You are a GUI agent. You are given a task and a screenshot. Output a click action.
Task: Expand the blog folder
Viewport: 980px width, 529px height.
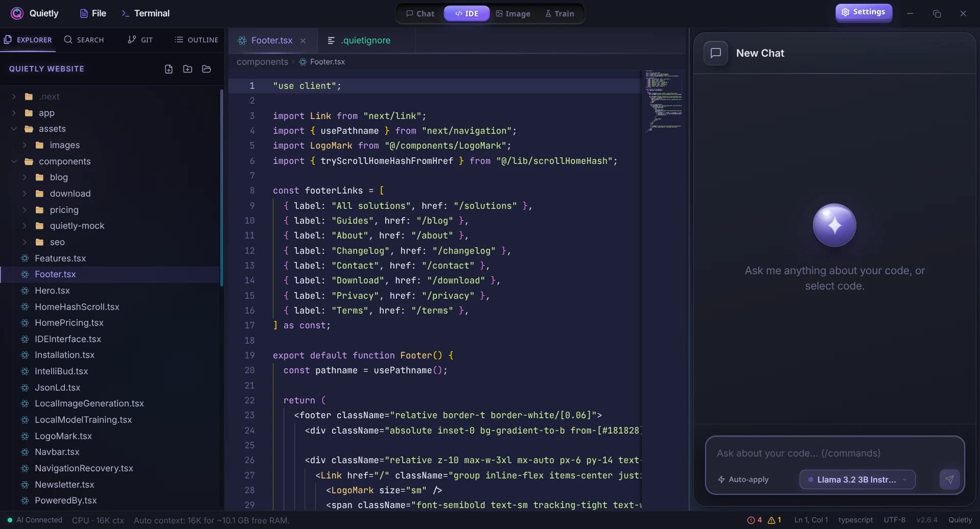point(25,177)
